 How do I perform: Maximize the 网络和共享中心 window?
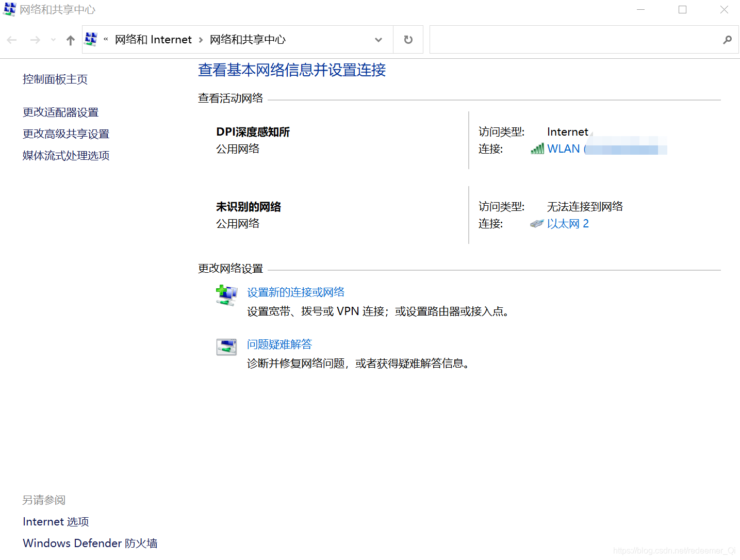[x=682, y=10]
